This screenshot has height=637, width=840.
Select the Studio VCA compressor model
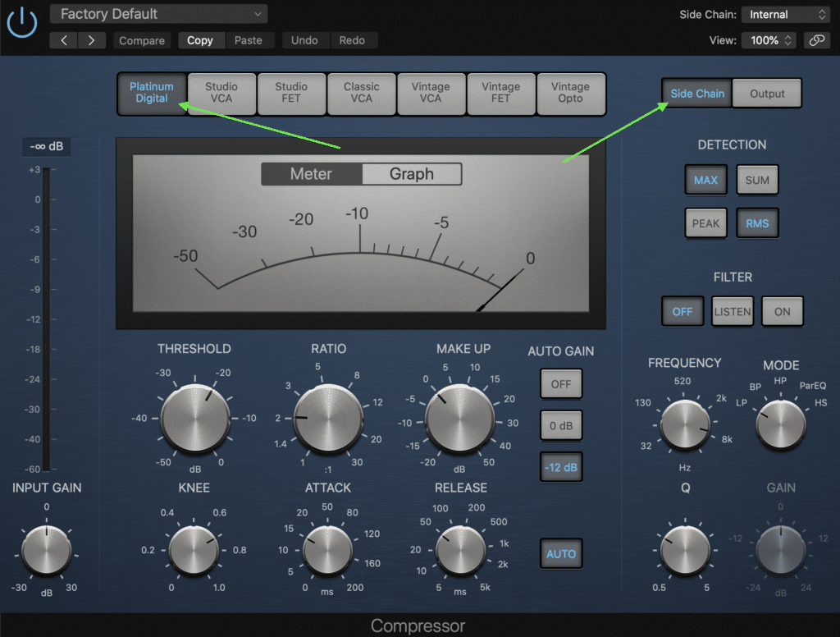coord(221,93)
